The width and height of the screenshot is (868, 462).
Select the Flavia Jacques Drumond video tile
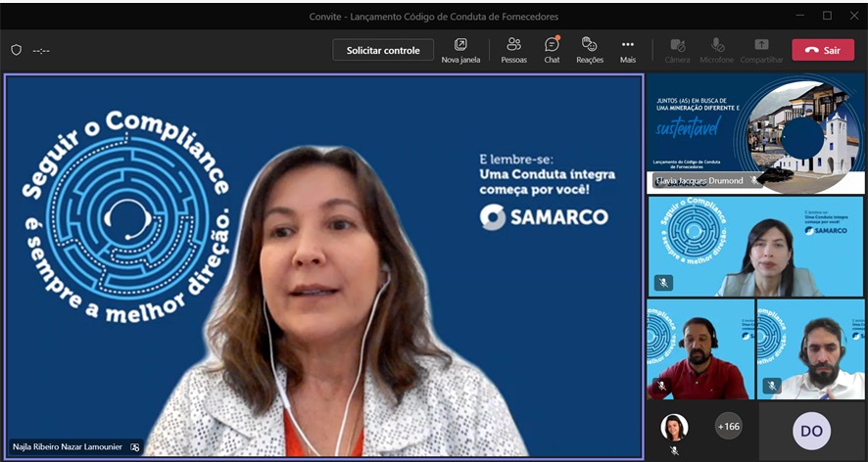pos(754,132)
